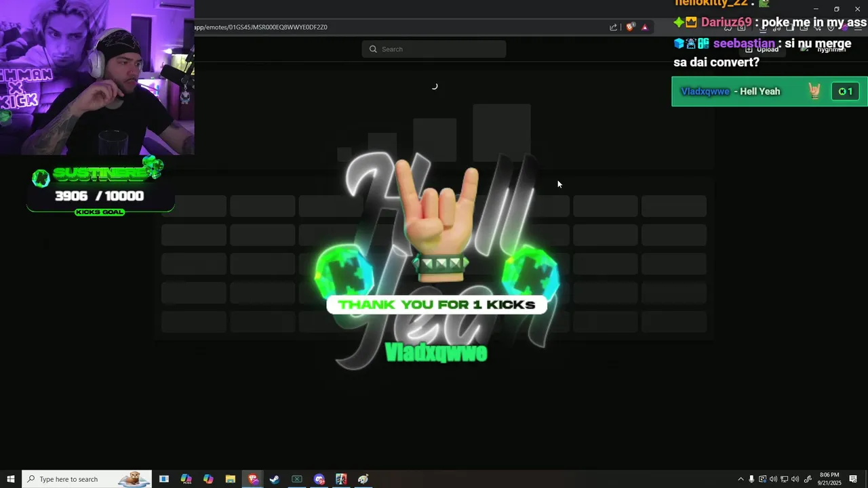Viewport: 868px width, 488px height.
Task: Click the 1 kicks badge in alert bar
Action: (x=845, y=91)
